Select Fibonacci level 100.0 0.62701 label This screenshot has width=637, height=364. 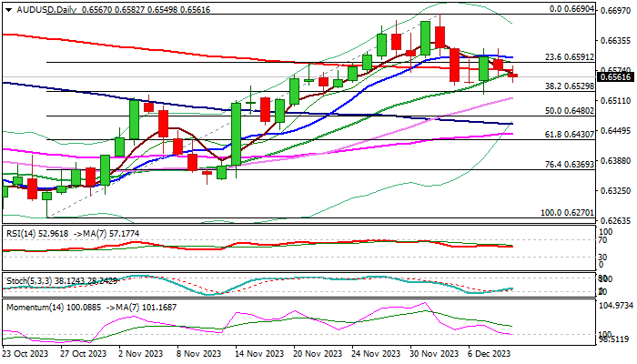pos(567,213)
